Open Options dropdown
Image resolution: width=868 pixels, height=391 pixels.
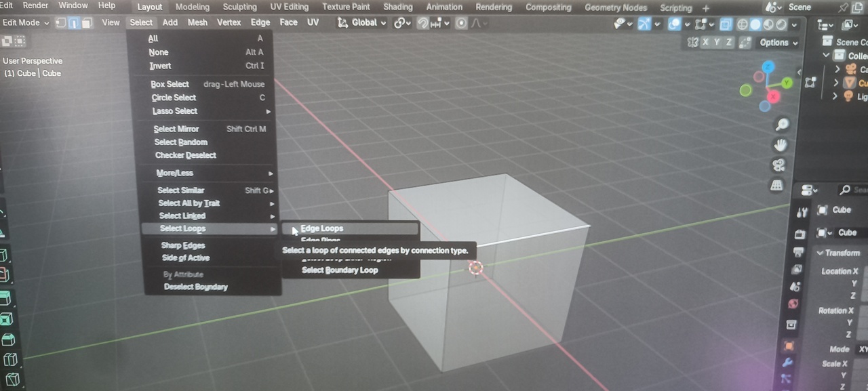click(x=778, y=42)
